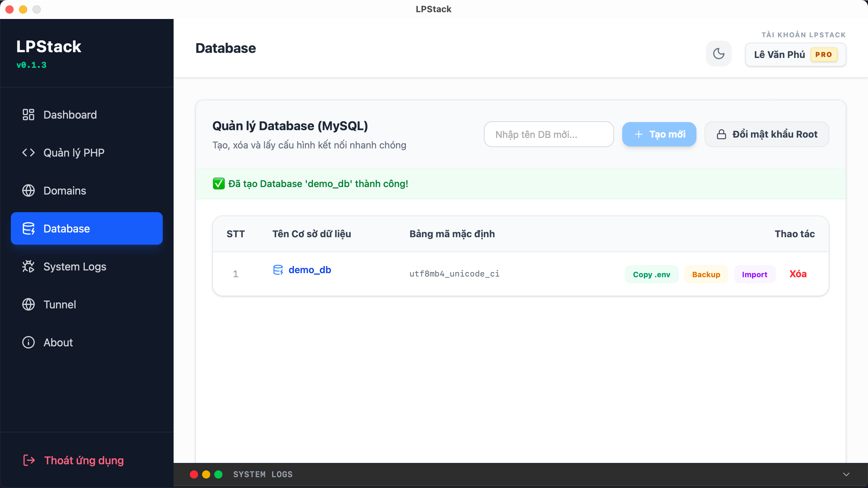The width and height of the screenshot is (868, 488).
Task: Open the demo_db database link
Action: click(x=310, y=270)
